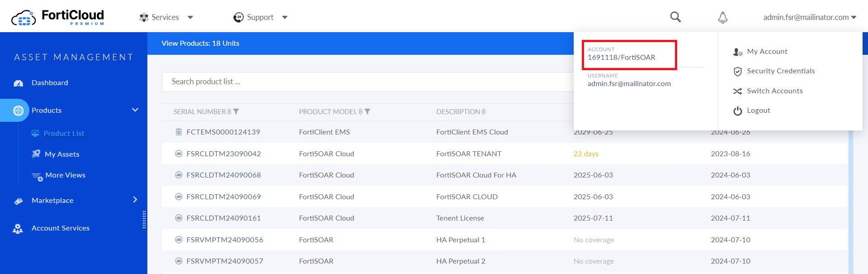868x274 pixels.
Task: Open the Services icon menu
Action: [x=144, y=17]
